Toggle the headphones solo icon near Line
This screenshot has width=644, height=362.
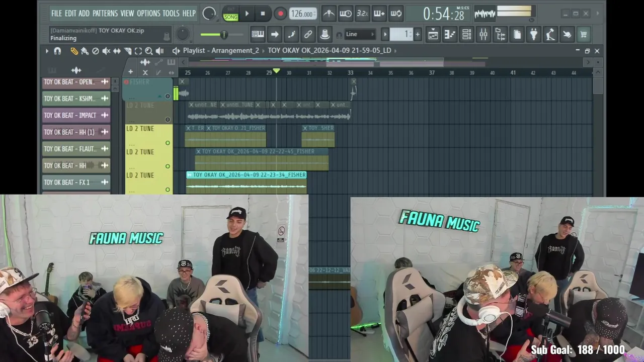point(339,35)
